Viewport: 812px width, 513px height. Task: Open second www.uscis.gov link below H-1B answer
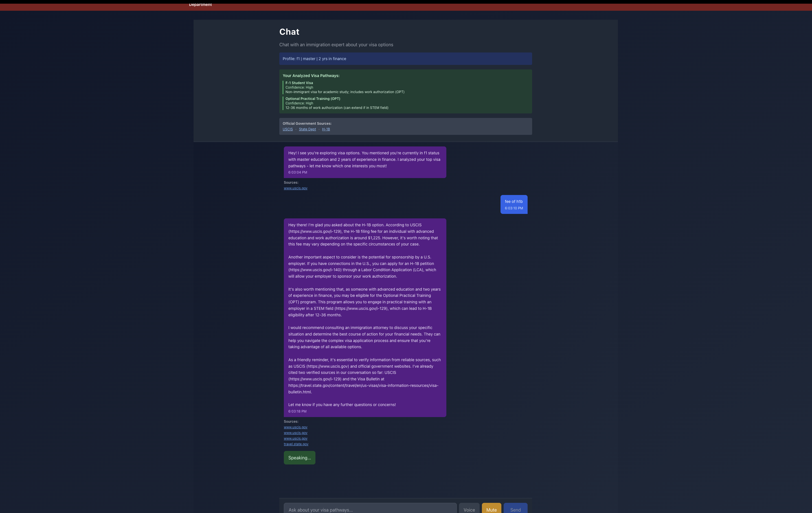295,433
